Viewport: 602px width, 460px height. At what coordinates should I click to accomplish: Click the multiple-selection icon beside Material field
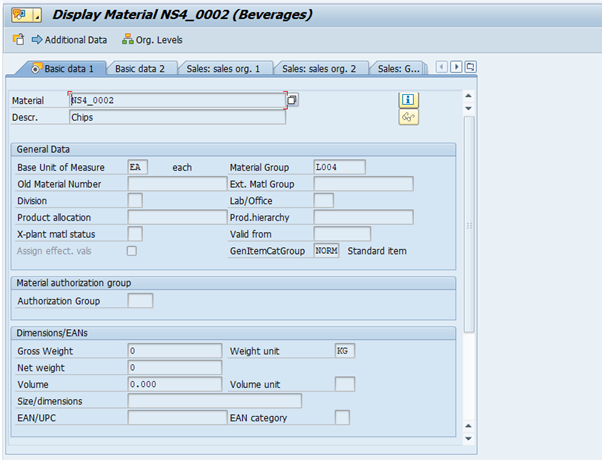pos(292,100)
